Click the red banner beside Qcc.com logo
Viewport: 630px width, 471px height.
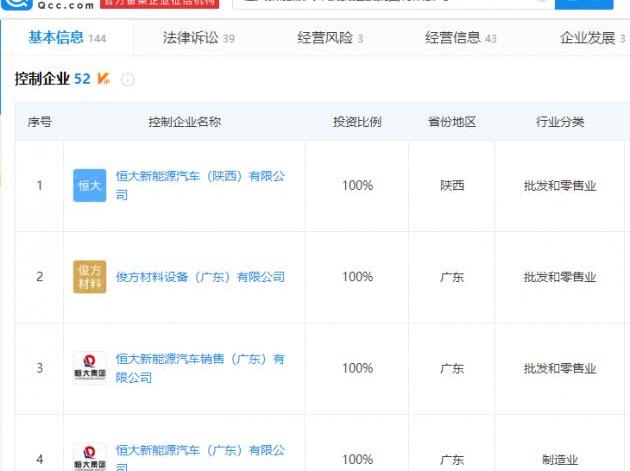pos(160,4)
